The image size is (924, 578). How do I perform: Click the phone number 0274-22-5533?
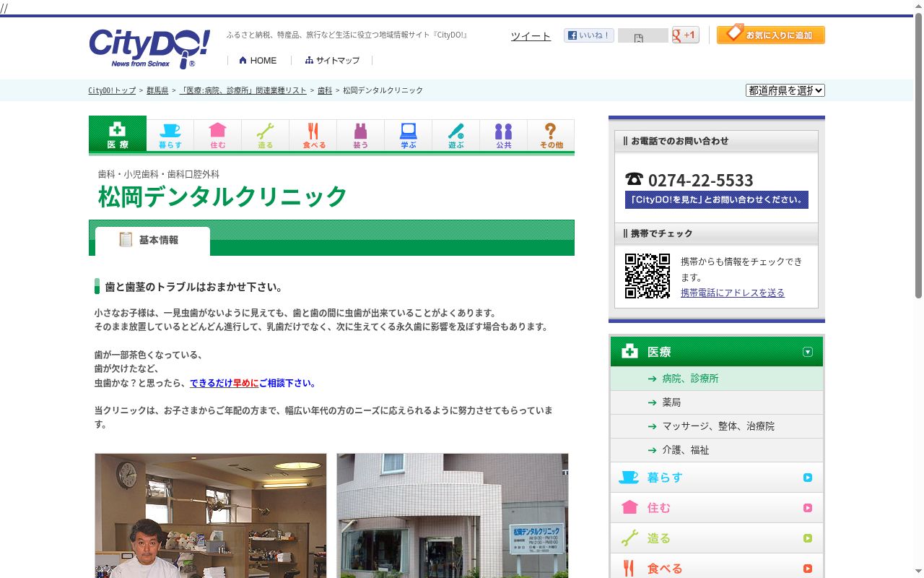click(x=700, y=180)
